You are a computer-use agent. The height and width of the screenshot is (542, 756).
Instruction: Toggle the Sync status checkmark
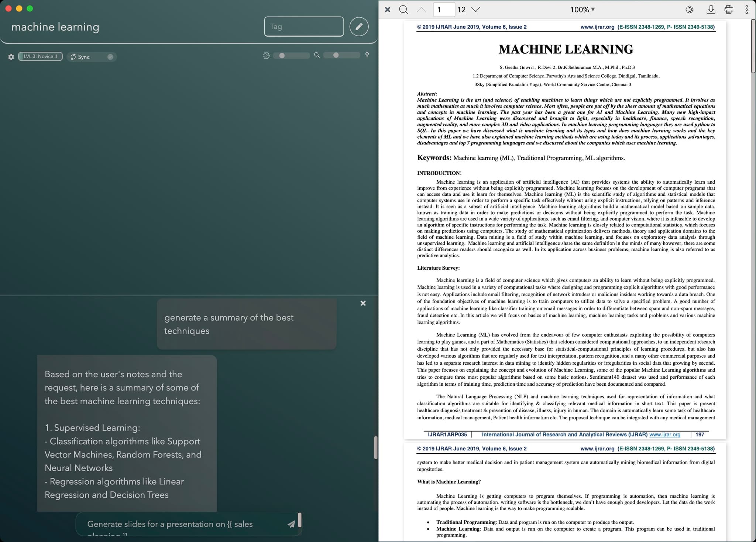coord(110,57)
